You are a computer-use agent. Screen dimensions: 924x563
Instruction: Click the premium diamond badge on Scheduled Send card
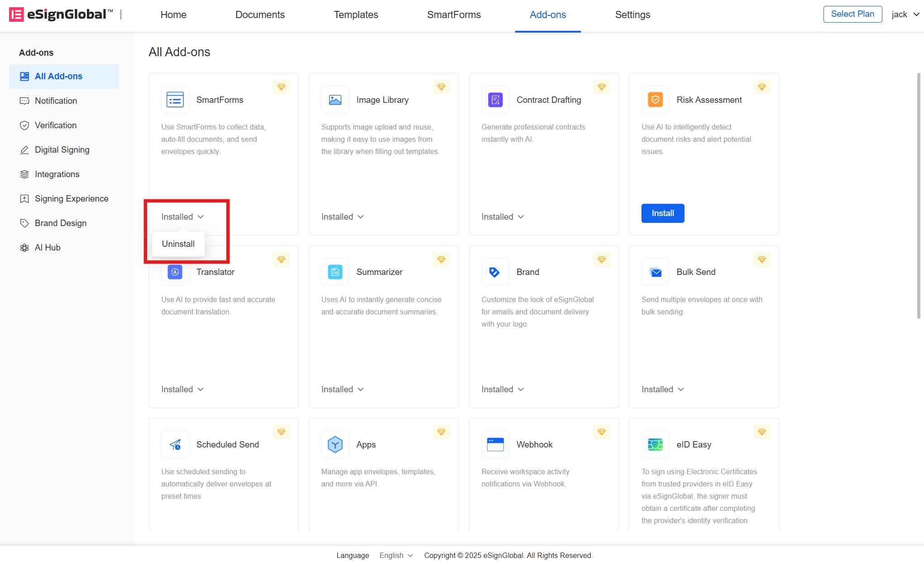click(281, 432)
